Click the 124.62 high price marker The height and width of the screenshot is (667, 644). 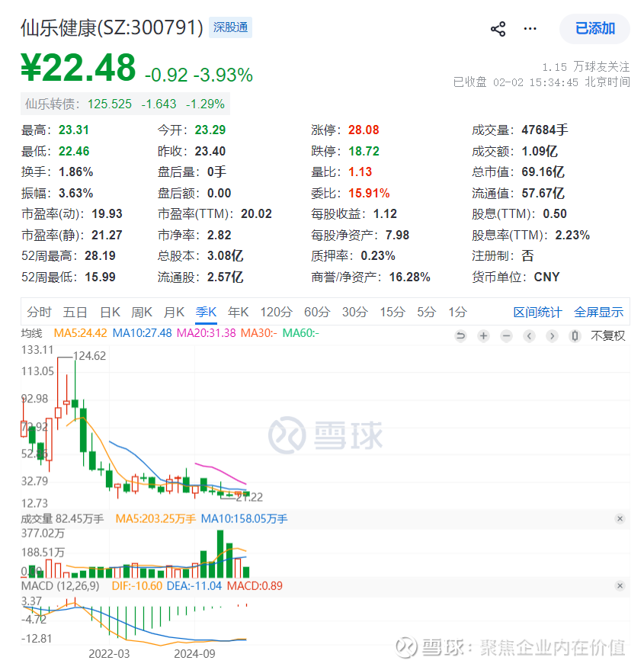coord(89,356)
